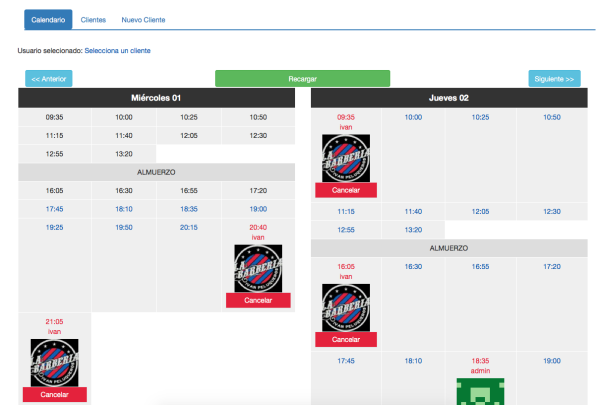This screenshot has width=600, height=405.
Task: Select the 19:00 slot on Jueves 02
Action: click(552, 361)
